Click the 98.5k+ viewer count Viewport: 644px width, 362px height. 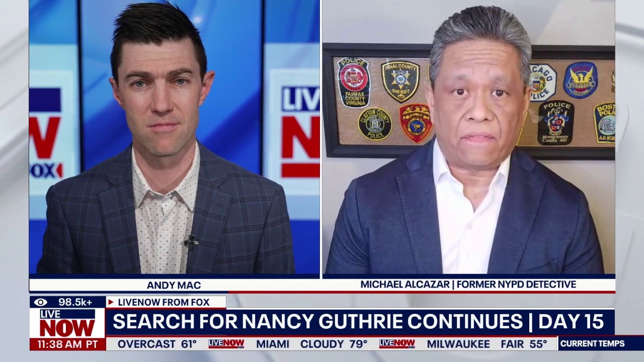75,302
